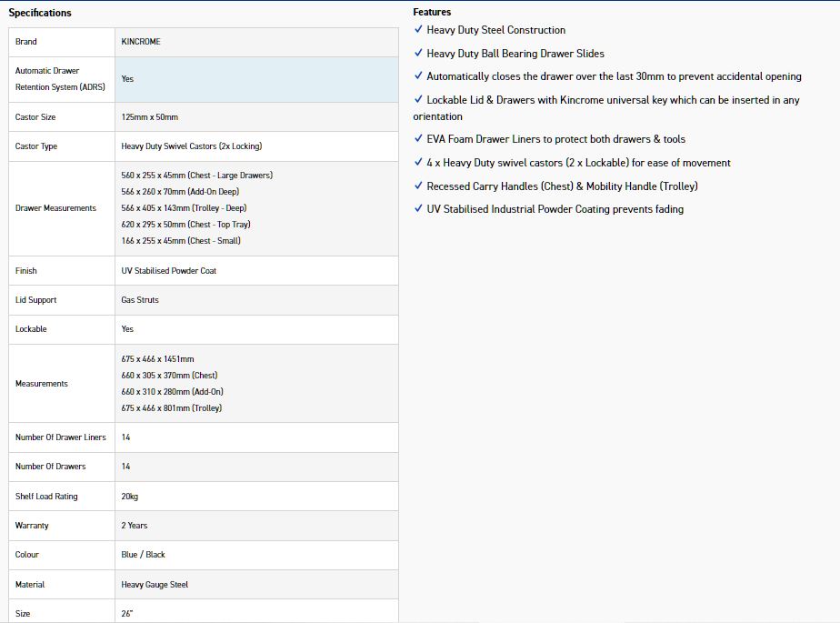This screenshot has width=840, height=623.
Task: Select the Size label
Action: tap(23, 614)
